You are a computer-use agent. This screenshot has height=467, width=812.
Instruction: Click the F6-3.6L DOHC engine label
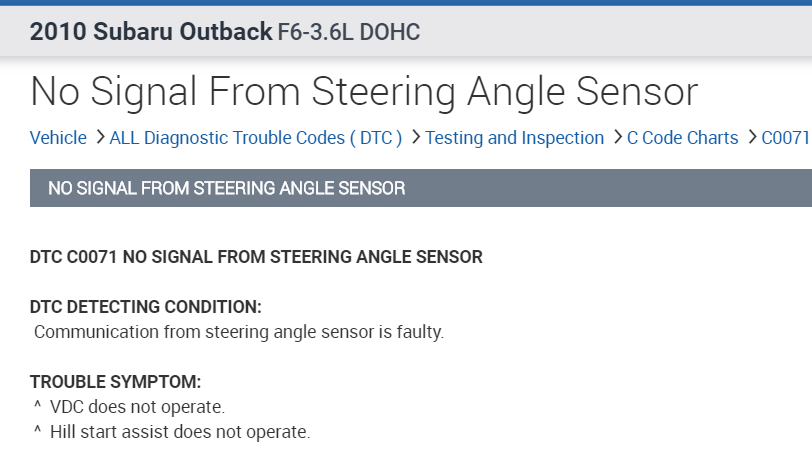pyautogui.click(x=348, y=32)
